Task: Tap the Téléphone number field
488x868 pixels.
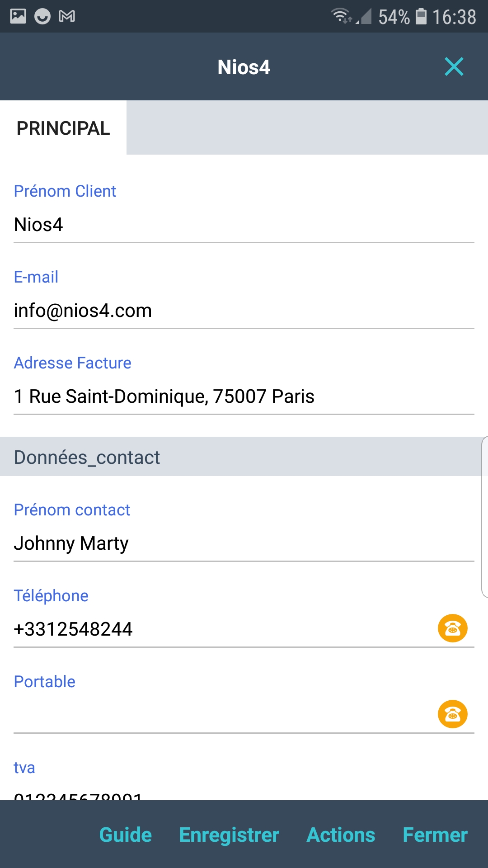Action: [217, 629]
